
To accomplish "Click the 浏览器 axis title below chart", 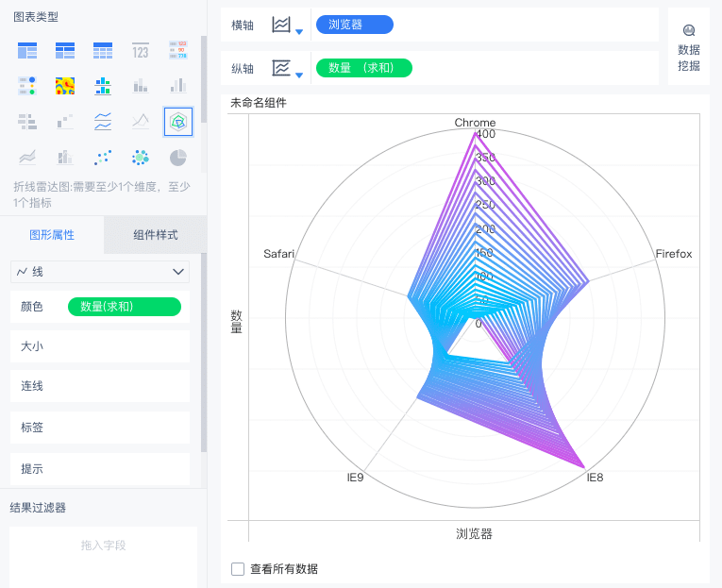I will (x=475, y=533).
